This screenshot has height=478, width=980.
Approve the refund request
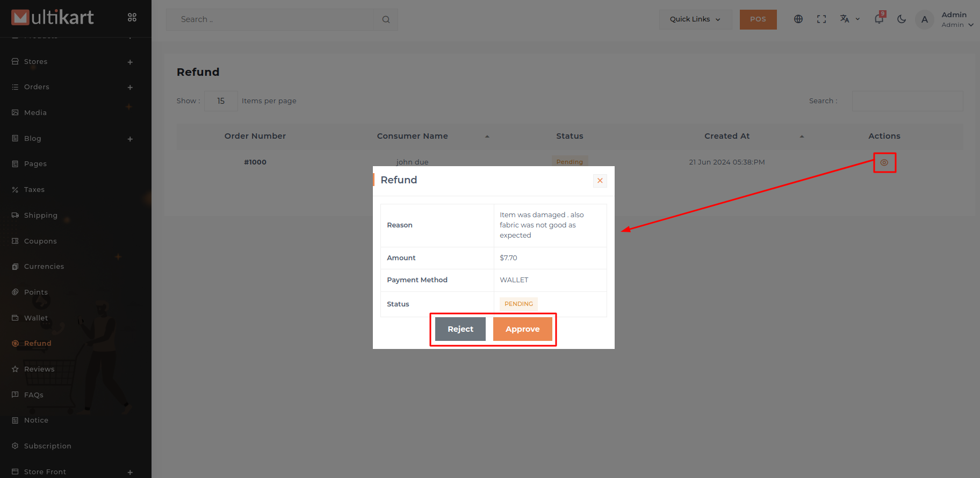(x=522, y=329)
